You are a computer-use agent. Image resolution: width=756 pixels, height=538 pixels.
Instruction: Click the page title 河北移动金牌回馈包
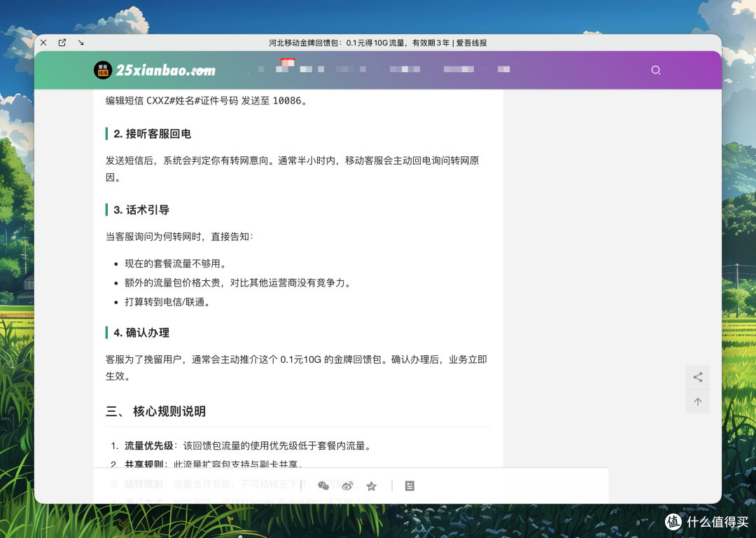[x=378, y=43]
